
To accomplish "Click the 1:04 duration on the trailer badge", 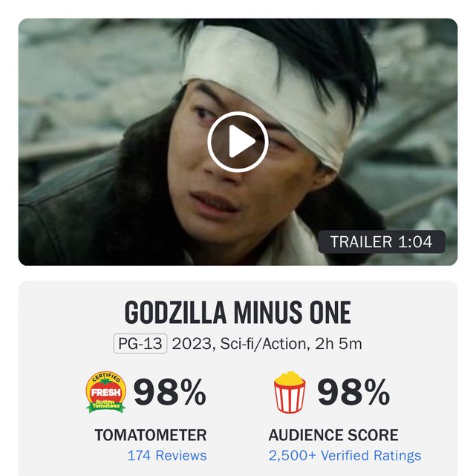I will 415,242.
